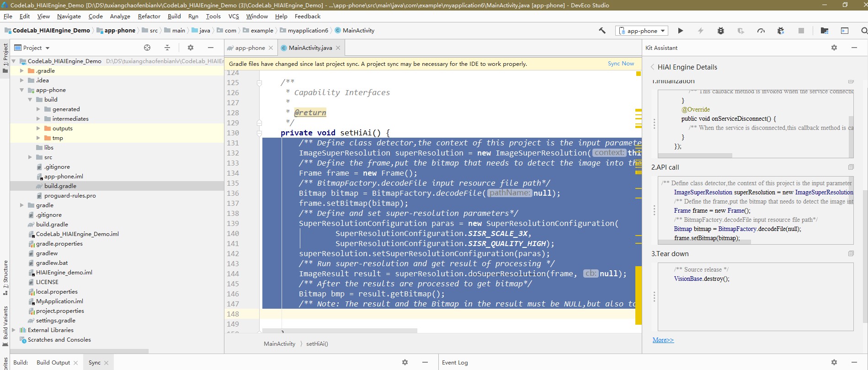
Task: Expand the External Libraries node
Action: point(13,330)
